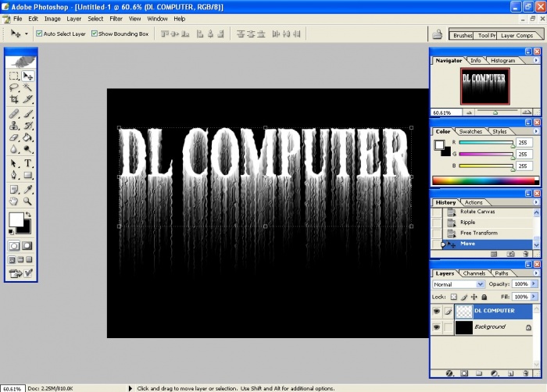Expand the Opacity slider arrow

(x=534, y=284)
